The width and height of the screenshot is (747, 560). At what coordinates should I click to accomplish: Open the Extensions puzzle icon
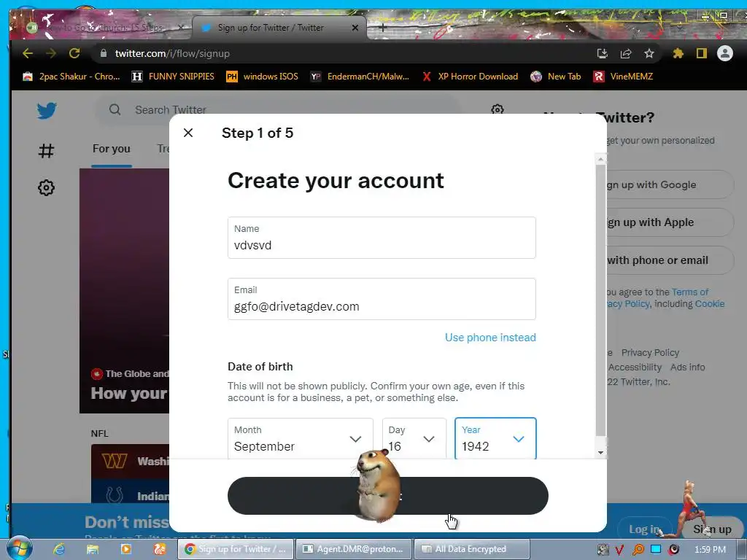pyautogui.click(x=678, y=53)
